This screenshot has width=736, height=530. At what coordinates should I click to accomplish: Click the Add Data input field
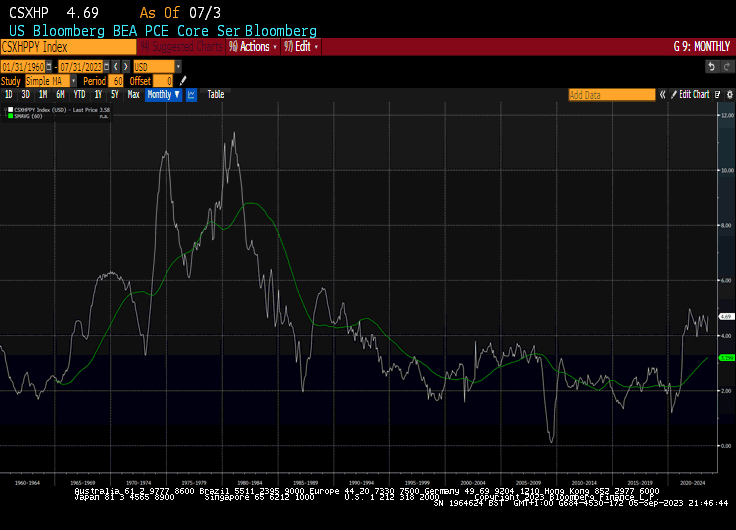tap(611, 94)
